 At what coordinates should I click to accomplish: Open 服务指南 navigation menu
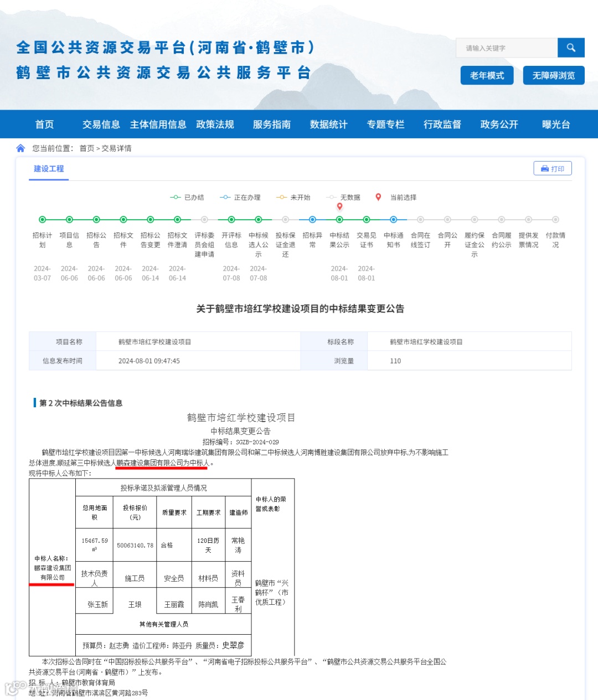(272, 125)
